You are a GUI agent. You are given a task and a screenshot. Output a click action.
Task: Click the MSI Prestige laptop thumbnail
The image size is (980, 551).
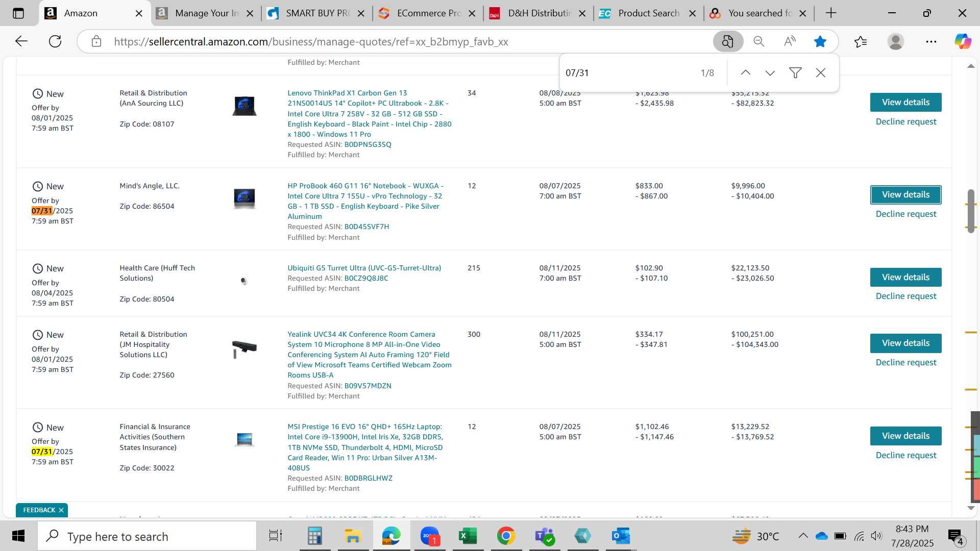pos(244,439)
